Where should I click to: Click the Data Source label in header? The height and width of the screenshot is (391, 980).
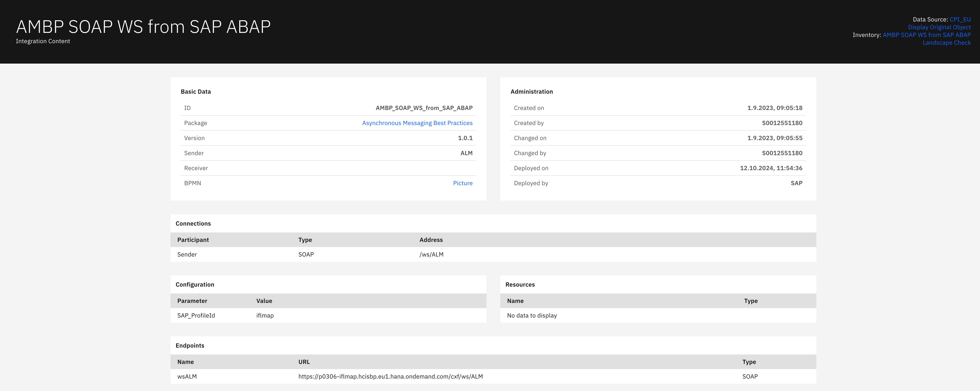click(930, 19)
